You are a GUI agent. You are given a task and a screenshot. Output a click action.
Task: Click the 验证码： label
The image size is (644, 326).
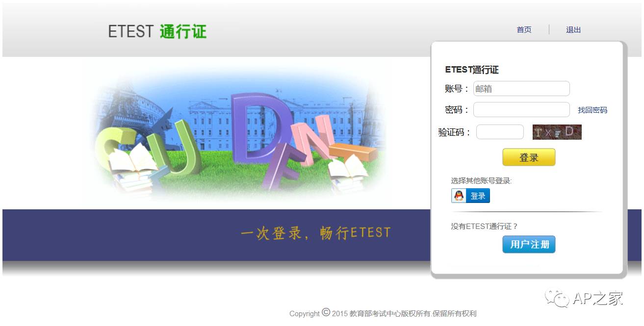[x=455, y=132]
